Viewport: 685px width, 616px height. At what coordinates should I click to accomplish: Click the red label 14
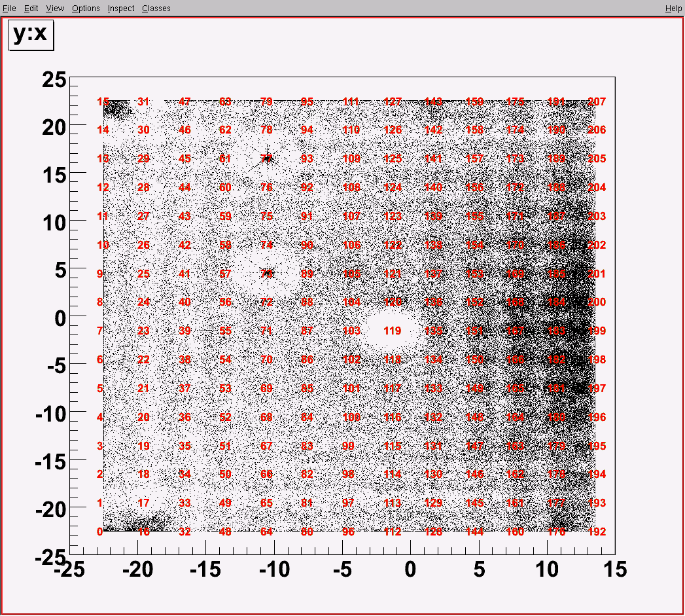[103, 130]
